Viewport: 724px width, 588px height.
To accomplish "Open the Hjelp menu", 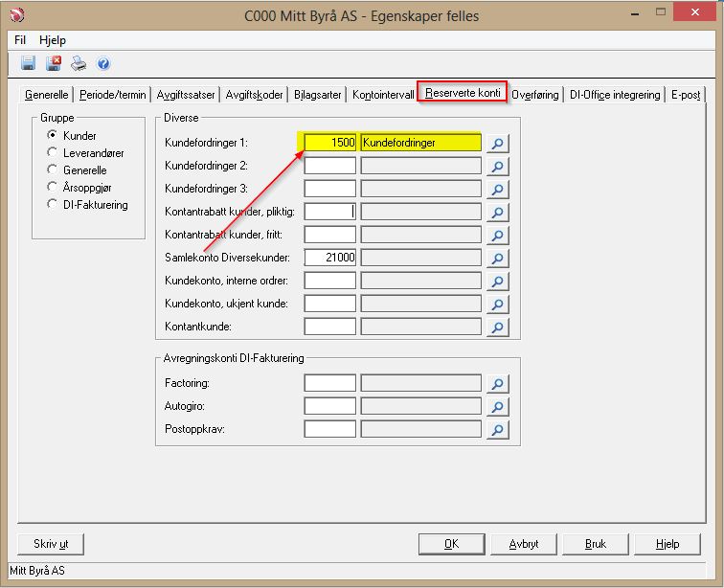I will pos(52,40).
